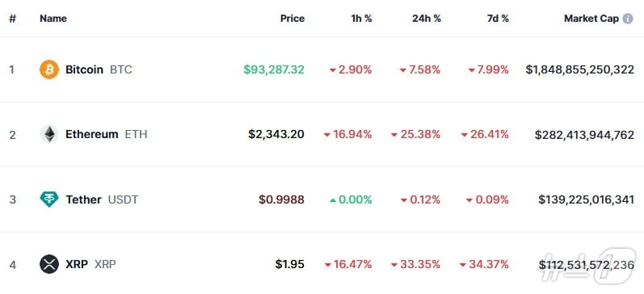Click the Ethereum diamond logo icon

tap(49, 134)
